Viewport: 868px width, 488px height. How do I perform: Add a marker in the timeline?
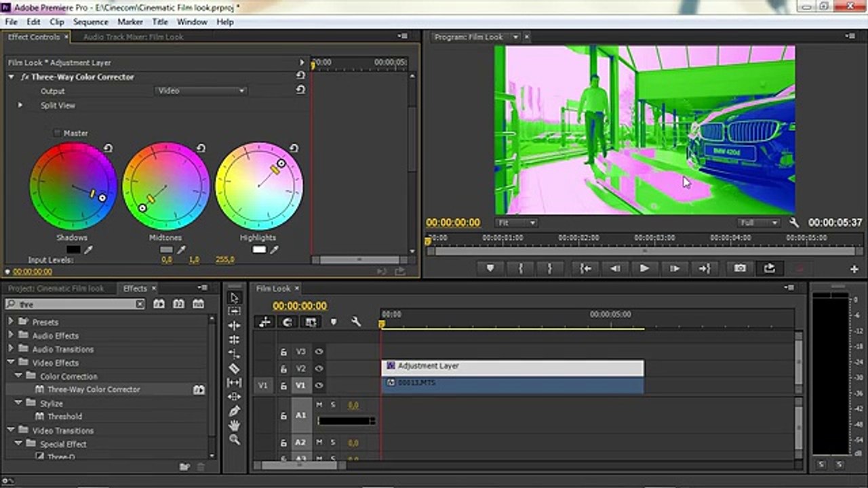[333, 322]
